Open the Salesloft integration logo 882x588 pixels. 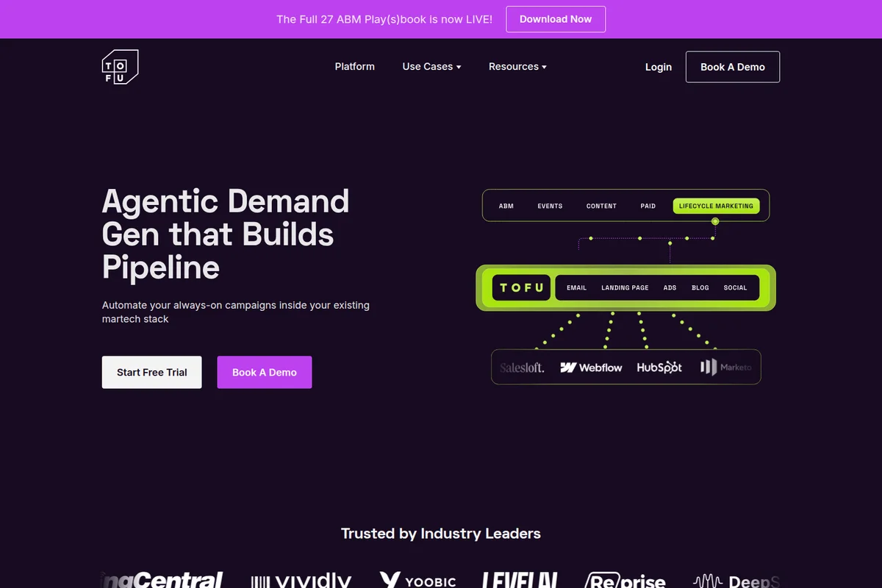(523, 367)
